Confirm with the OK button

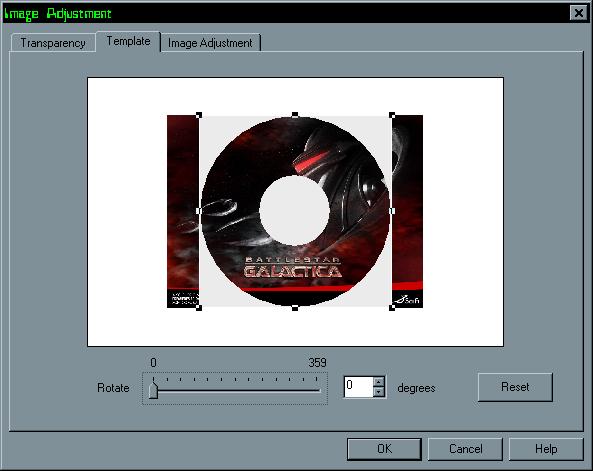[384, 449]
